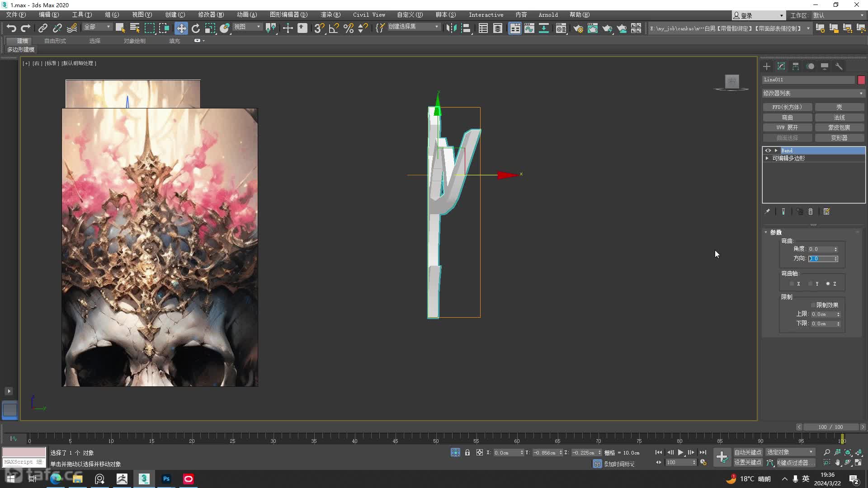Screen dimensions: 868x488
Task: Select the Z bend axis radio
Action: click(x=828, y=284)
